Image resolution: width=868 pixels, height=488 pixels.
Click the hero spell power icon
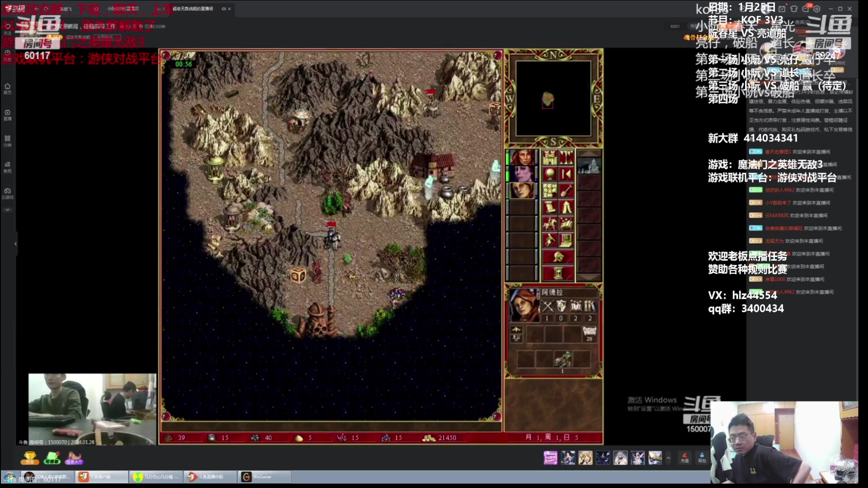click(576, 306)
